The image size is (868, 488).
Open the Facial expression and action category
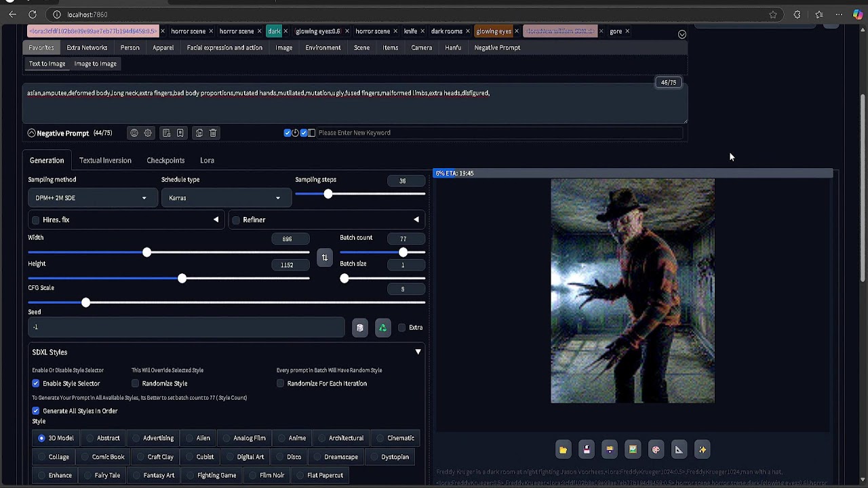click(x=224, y=47)
